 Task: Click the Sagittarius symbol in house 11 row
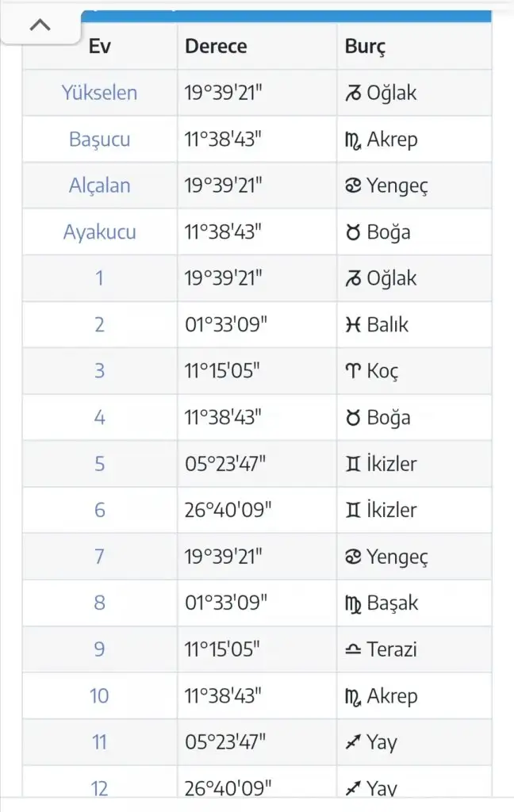click(353, 743)
